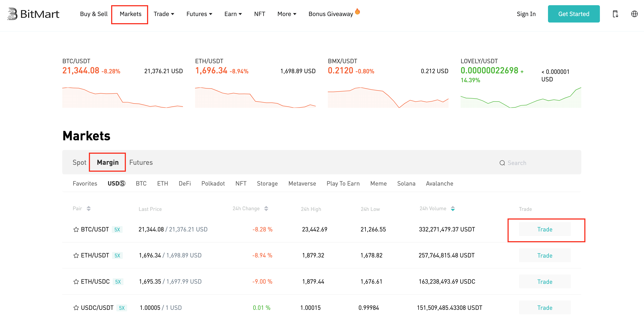Open the Markets nav item
This screenshot has height=320, width=644.
click(x=130, y=14)
